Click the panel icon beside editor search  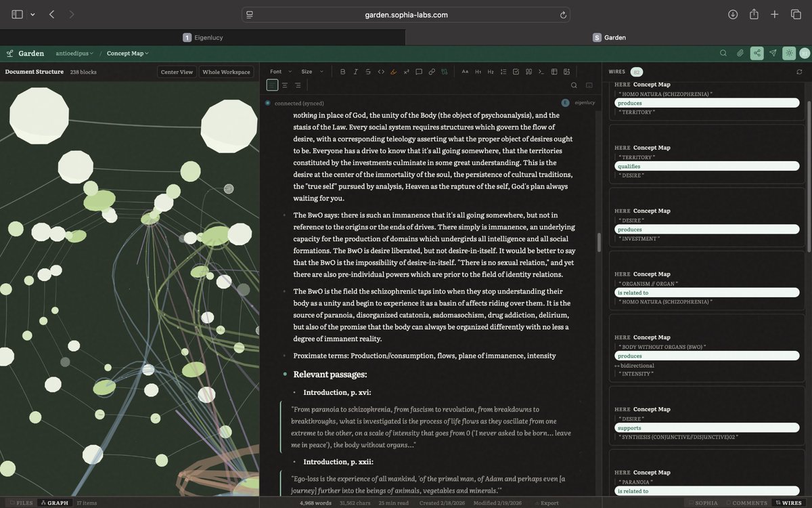[589, 85]
